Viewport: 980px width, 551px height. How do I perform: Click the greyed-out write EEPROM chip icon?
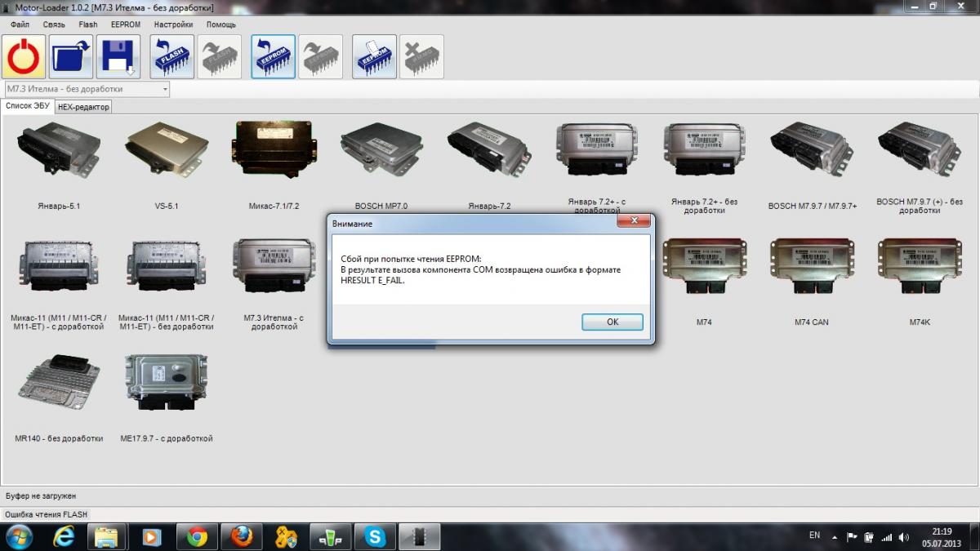[321, 56]
